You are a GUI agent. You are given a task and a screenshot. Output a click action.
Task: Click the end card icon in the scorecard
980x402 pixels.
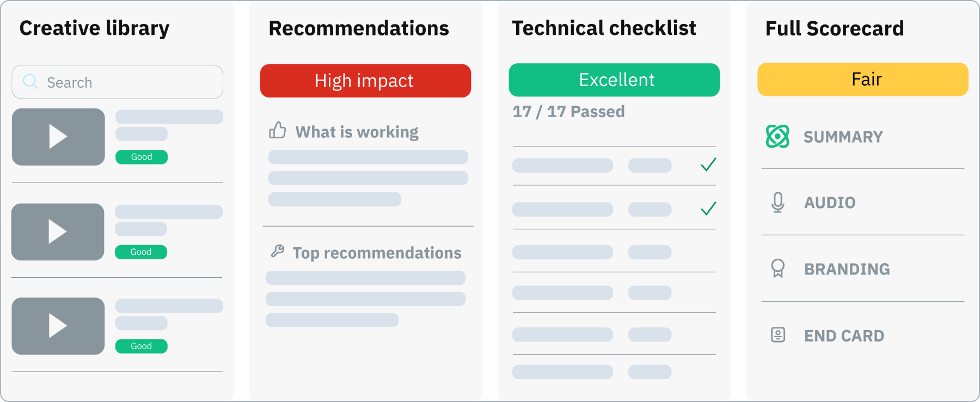778,334
